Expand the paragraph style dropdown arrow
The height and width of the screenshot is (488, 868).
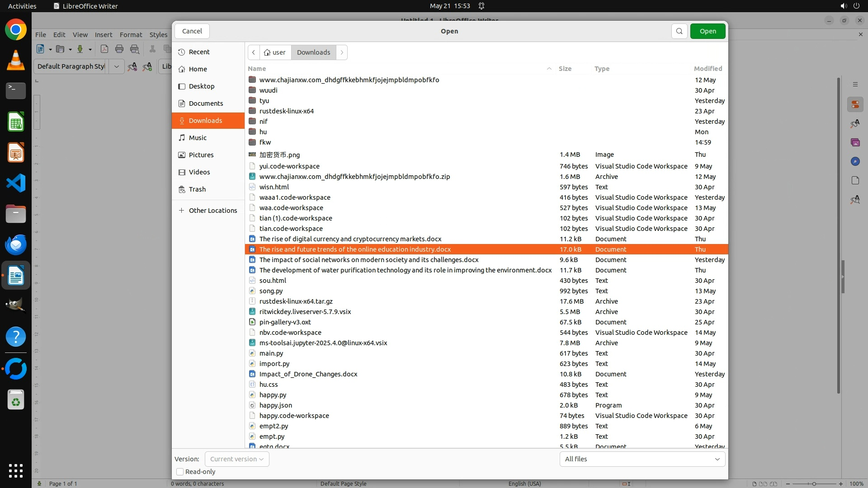116,66
